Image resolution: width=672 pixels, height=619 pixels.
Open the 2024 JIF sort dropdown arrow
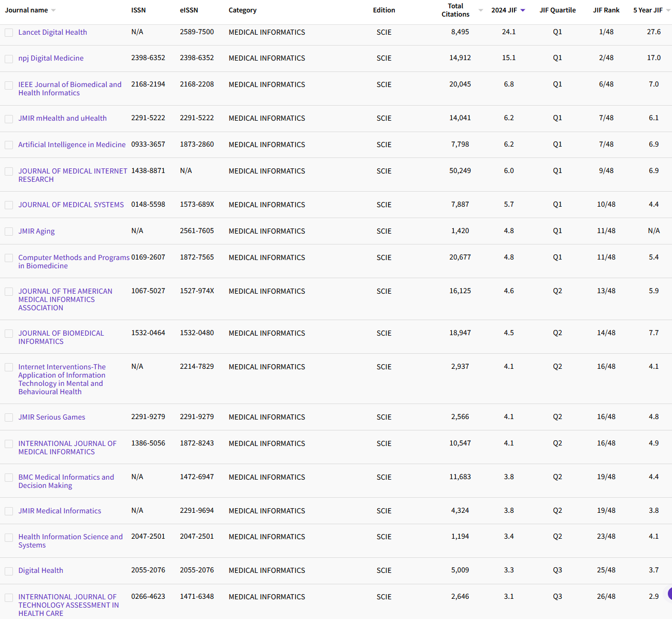(523, 9)
